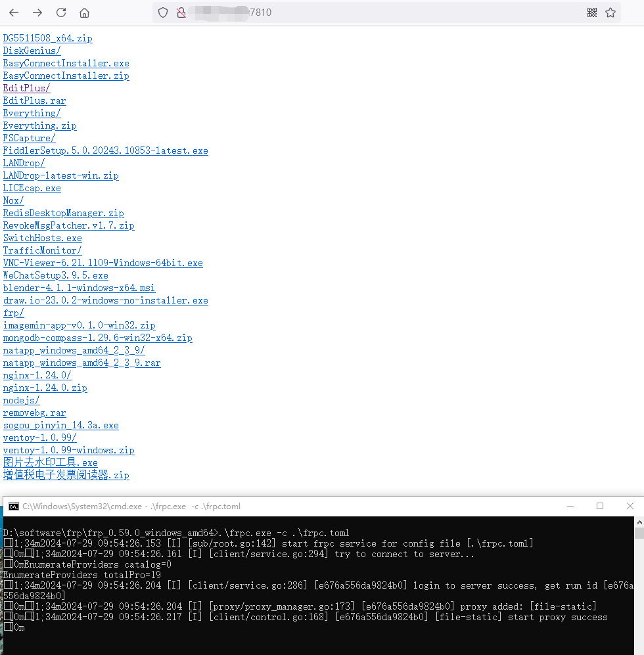This screenshot has height=655, width=644.
Task: Download 图片去水印工具.exe
Action: point(50,463)
